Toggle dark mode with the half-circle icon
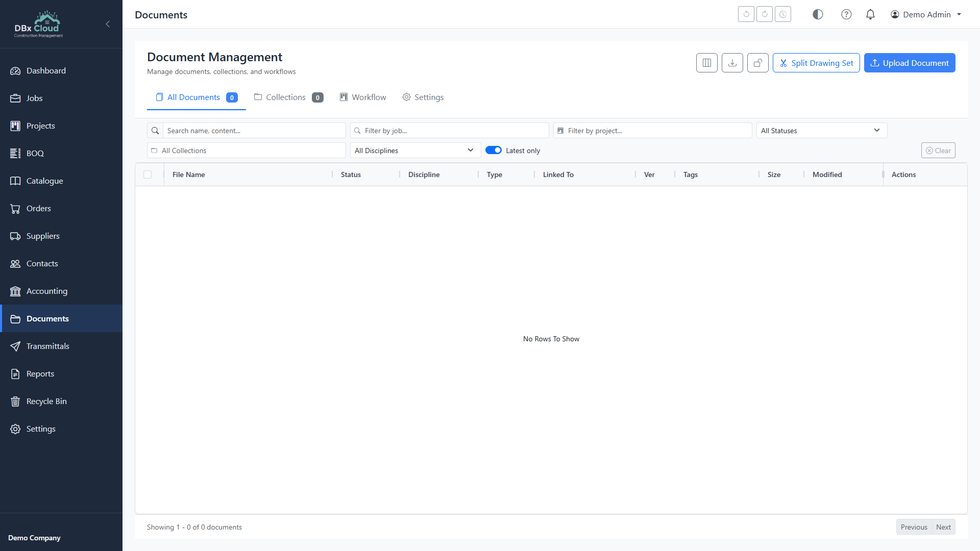 817,14
